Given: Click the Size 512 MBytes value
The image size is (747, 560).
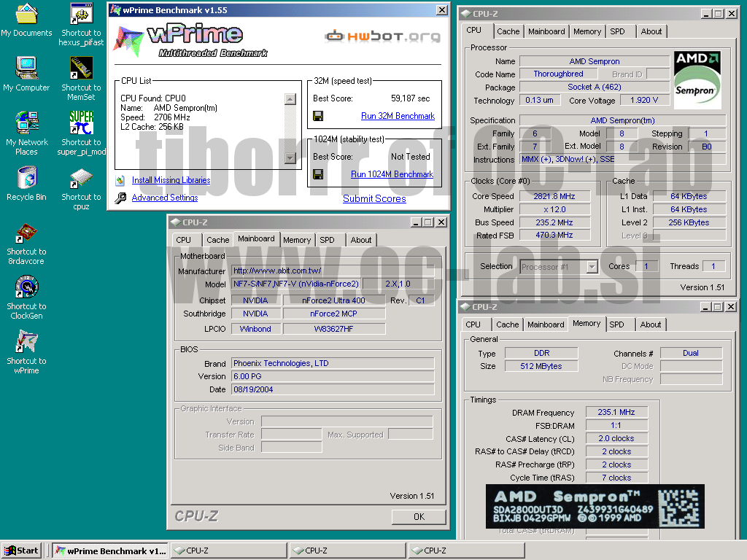Looking at the screenshot, I should [541, 366].
